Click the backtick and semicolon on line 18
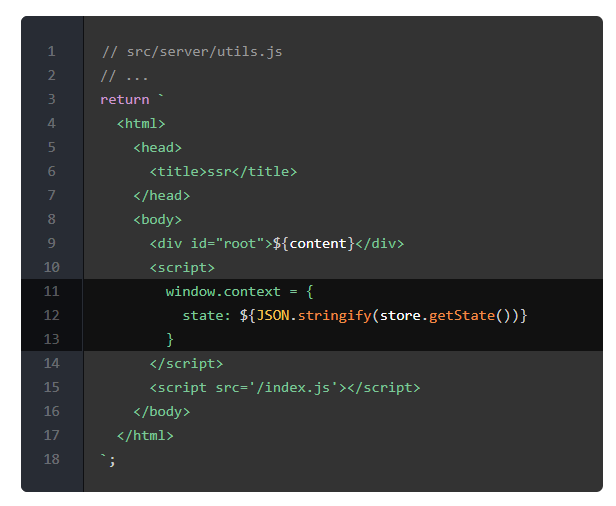The height and width of the screenshot is (506, 616). 108,460
